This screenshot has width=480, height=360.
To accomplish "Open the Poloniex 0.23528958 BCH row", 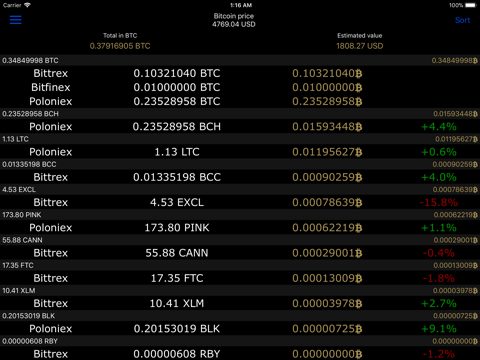I will coord(240,127).
